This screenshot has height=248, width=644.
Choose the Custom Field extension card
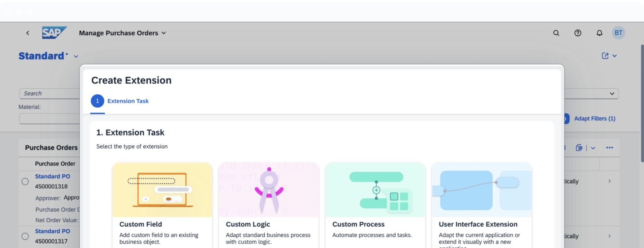click(162, 204)
